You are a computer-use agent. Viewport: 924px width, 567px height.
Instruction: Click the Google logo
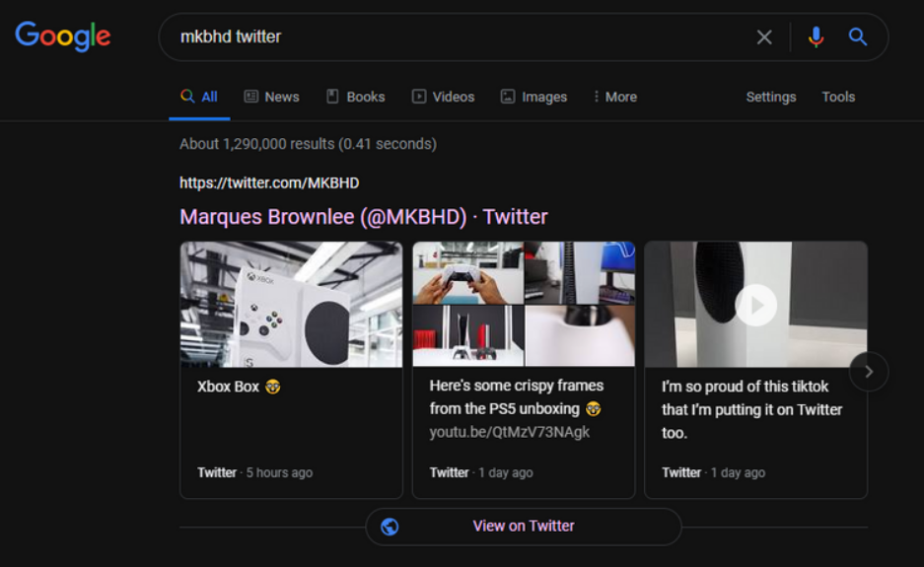tap(63, 36)
